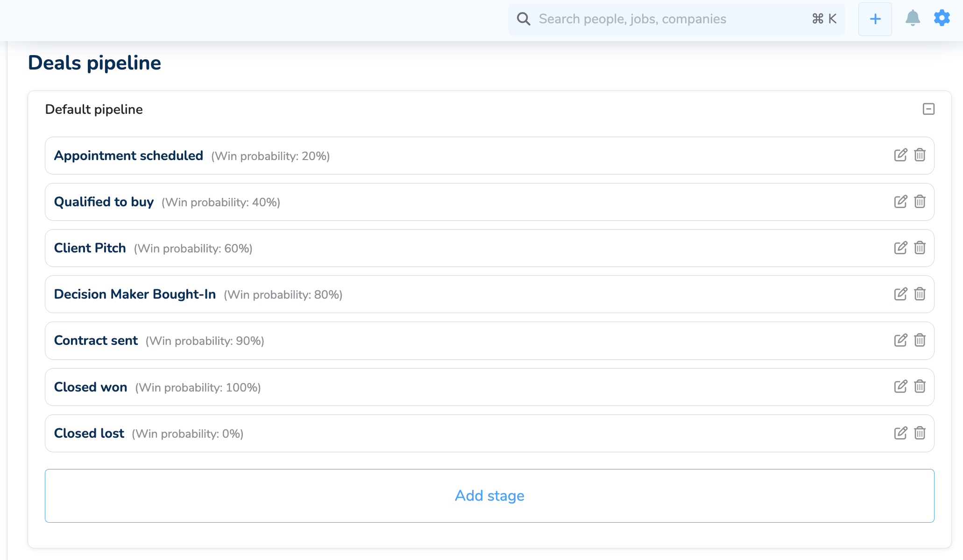Collapse the Default pipeline panel

[928, 109]
